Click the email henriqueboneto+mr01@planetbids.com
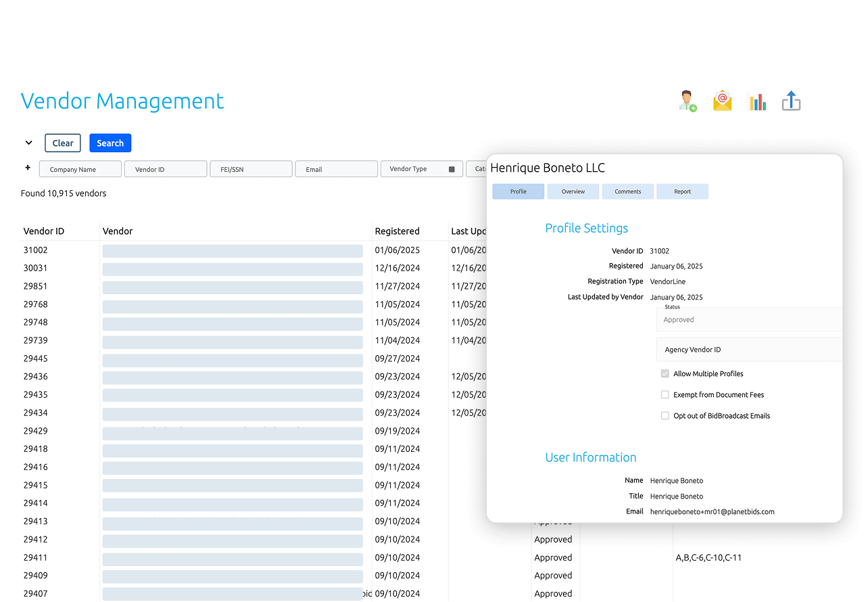Image resolution: width=868 pixels, height=602 pixels. [713, 511]
